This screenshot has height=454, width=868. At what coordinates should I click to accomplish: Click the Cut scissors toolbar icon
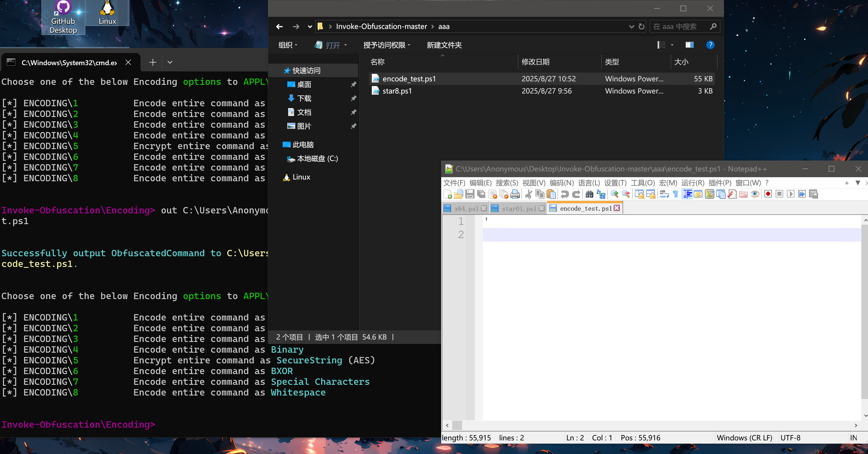click(528, 194)
